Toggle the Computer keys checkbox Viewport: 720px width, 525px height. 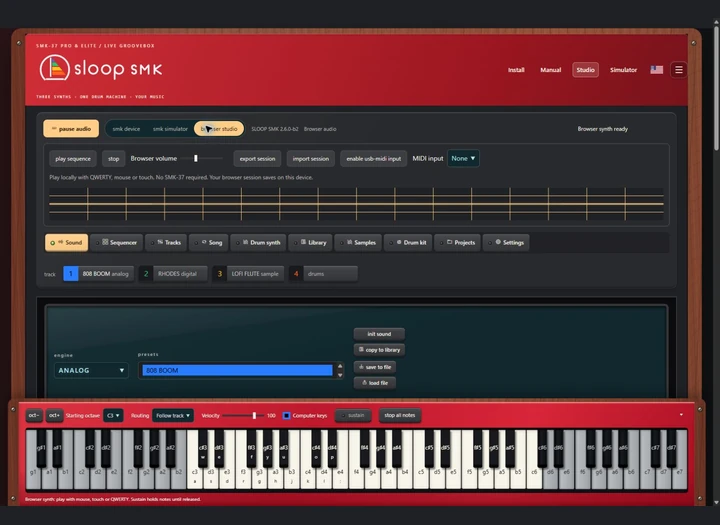point(286,415)
